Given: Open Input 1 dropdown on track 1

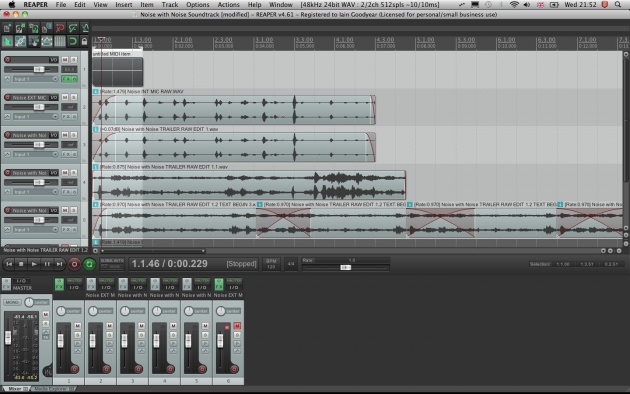Looking at the screenshot, I should [35, 79].
